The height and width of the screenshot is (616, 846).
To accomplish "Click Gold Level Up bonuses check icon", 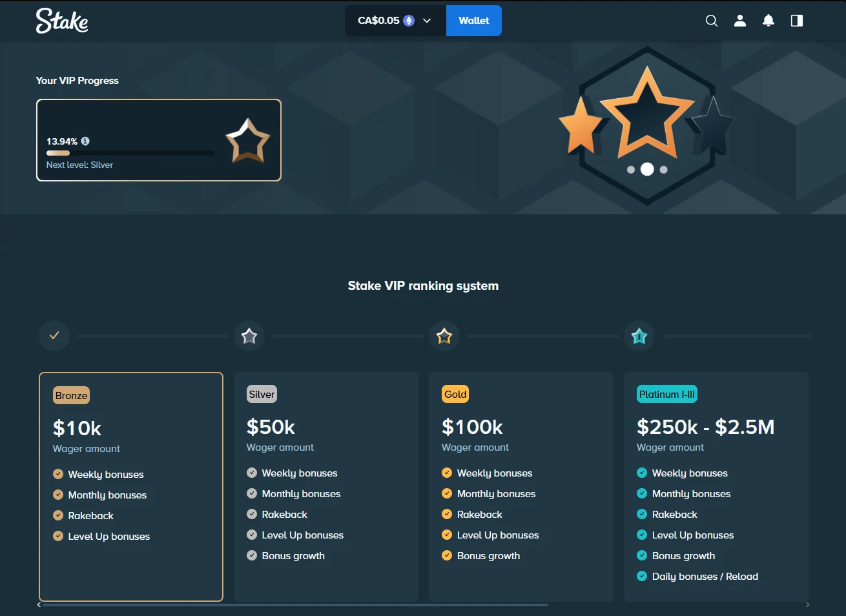I will tap(447, 535).
